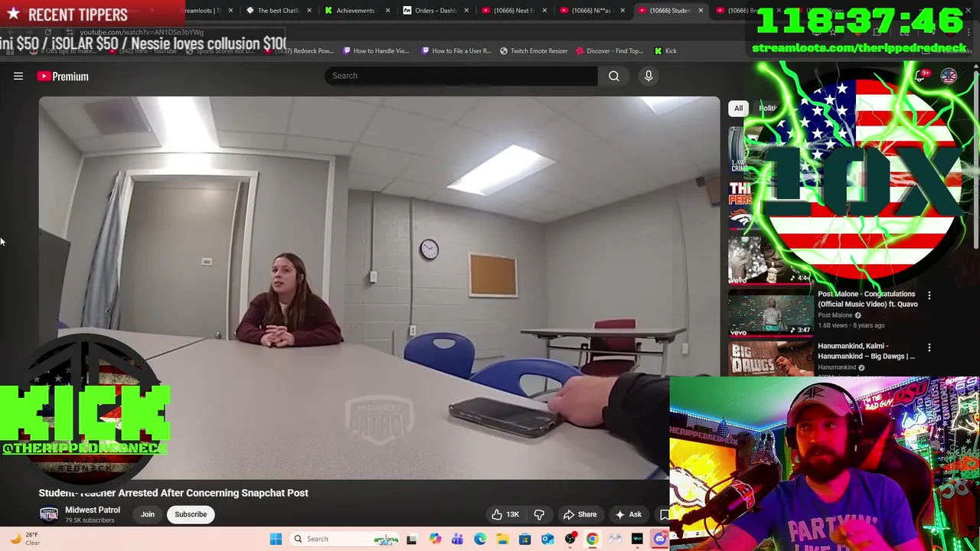980x551 pixels.
Task: Click the Post Malone channel name
Action: [835, 315]
